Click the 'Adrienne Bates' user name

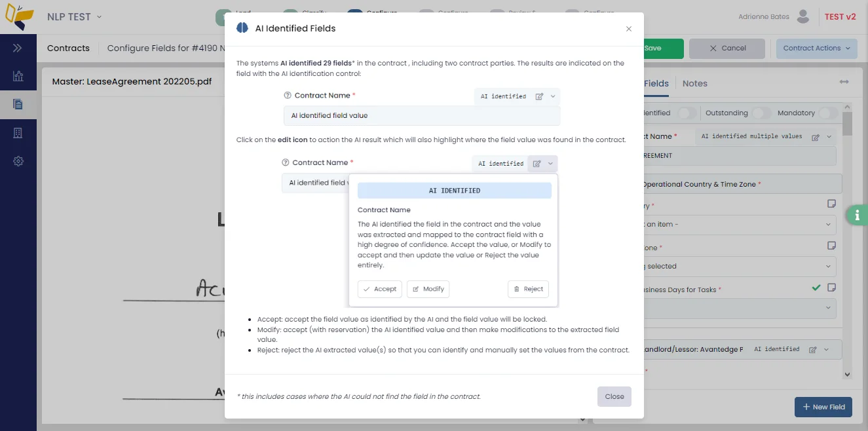(x=764, y=17)
